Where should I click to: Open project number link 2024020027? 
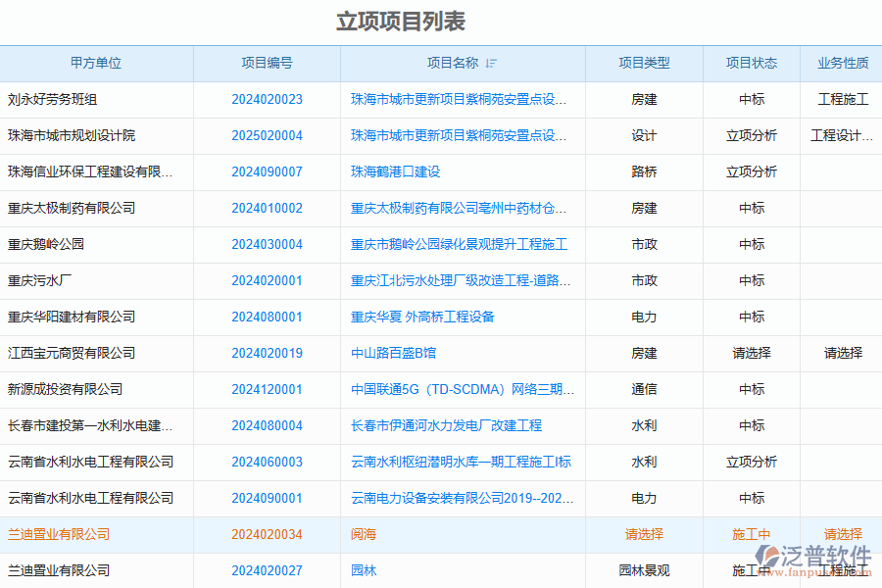point(267,571)
